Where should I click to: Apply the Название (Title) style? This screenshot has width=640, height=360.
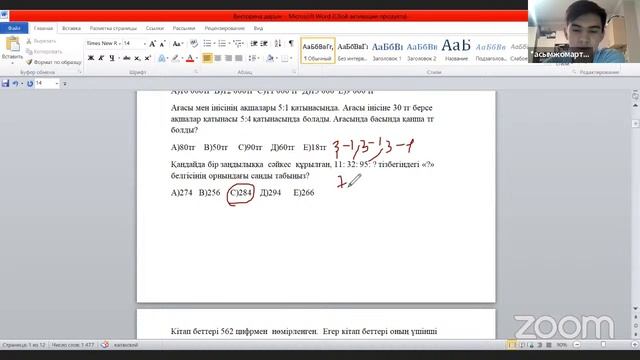point(456,51)
